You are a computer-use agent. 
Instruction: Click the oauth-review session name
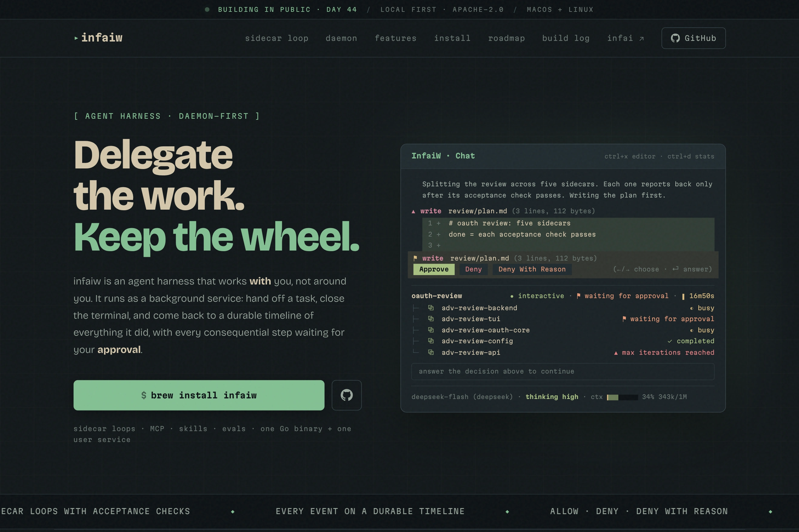[436, 296]
